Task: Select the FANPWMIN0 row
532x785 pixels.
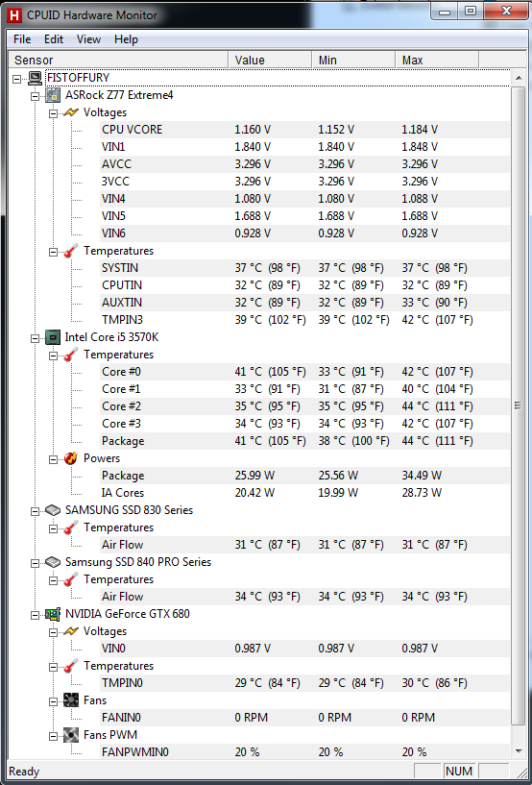Action: (304, 752)
